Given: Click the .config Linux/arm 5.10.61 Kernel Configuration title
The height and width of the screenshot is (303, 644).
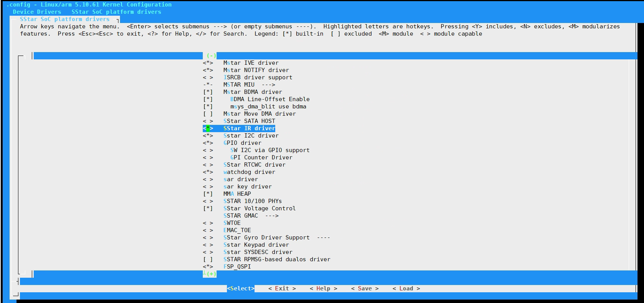Looking at the screenshot, I should coord(89,5).
